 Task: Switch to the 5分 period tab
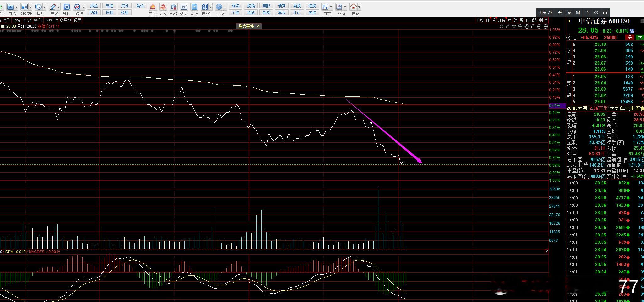click(7, 20)
